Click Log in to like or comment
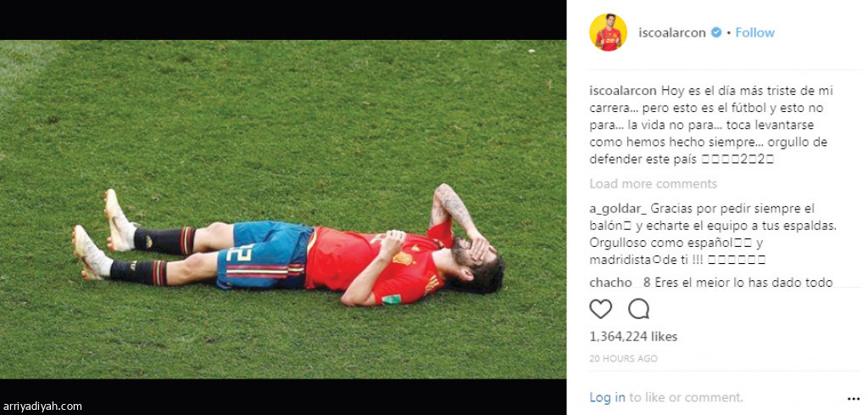 click(x=607, y=397)
